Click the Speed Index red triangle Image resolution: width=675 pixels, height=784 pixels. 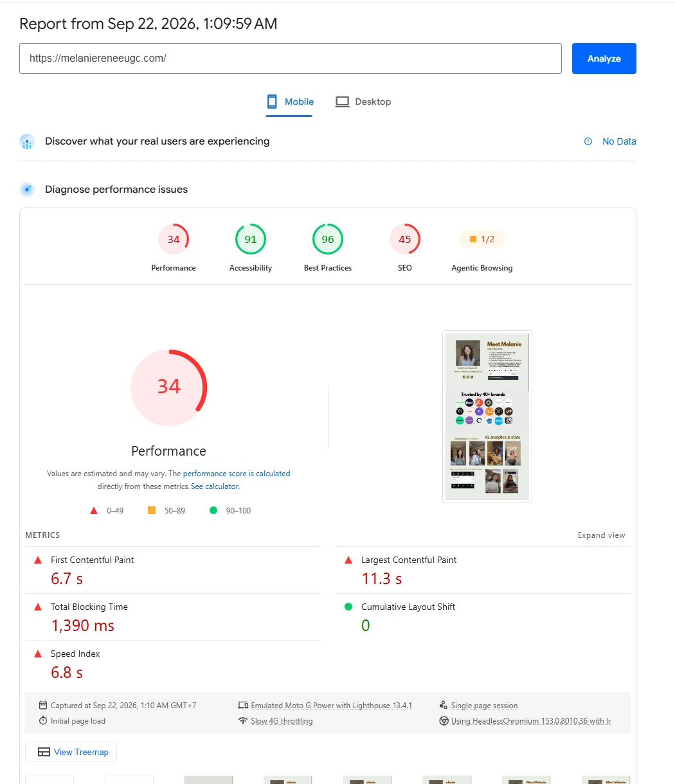tap(38, 654)
